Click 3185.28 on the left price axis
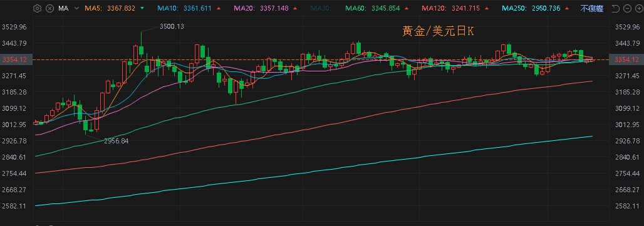 tap(14, 92)
